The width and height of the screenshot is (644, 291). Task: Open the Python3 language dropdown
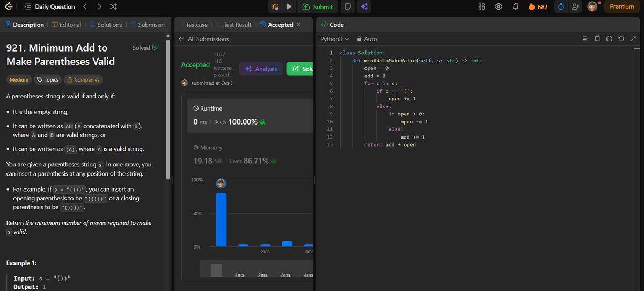click(335, 39)
